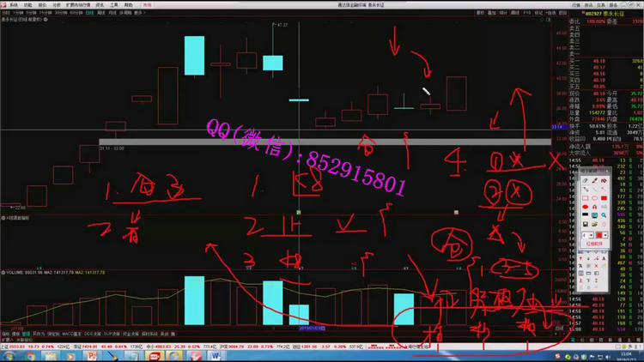This screenshot has width=644, height=362.
Task: Click the red color swatch in palette
Action: (x=598, y=234)
